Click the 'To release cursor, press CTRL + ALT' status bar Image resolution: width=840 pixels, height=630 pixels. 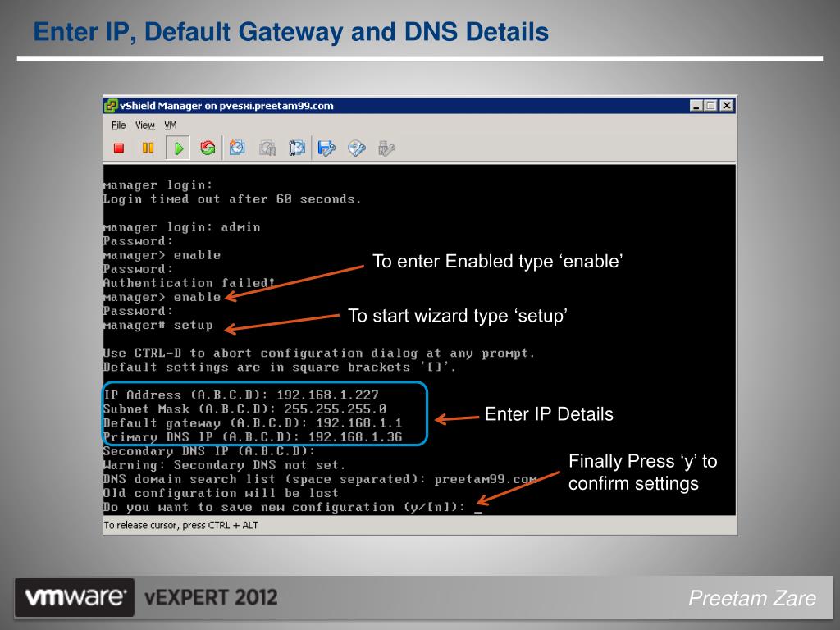tap(181, 526)
